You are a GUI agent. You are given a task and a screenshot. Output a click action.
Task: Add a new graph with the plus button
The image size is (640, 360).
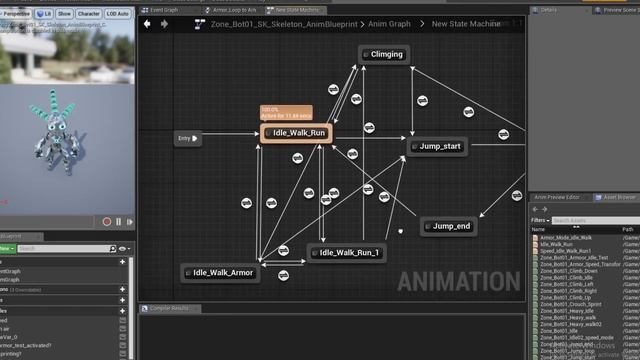coord(122,262)
